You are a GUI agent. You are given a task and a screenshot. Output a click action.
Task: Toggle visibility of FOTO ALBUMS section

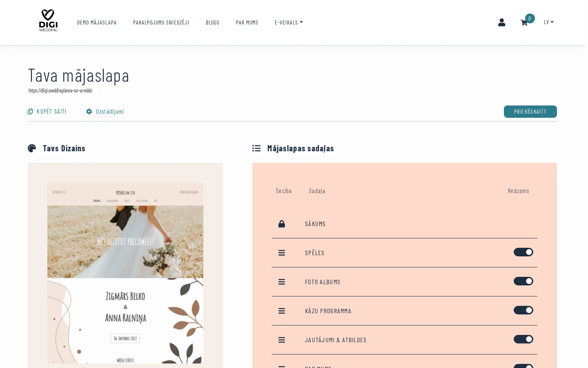[x=523, y=281]
